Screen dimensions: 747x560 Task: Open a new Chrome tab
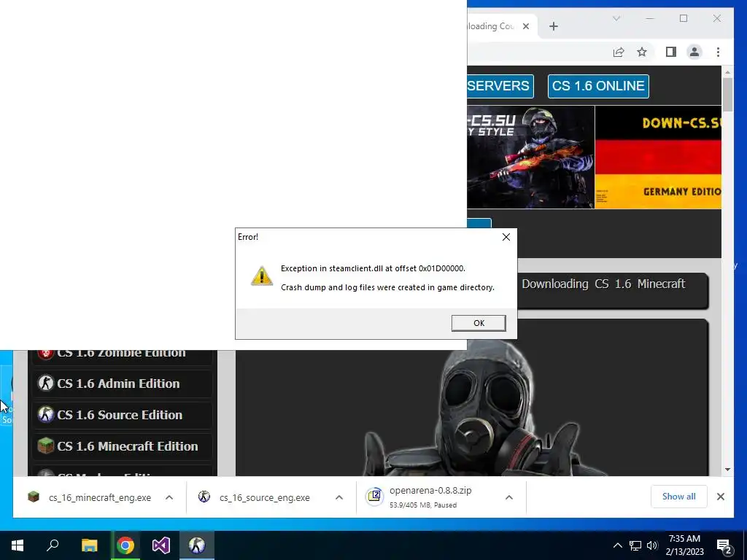tap(553, 26)
